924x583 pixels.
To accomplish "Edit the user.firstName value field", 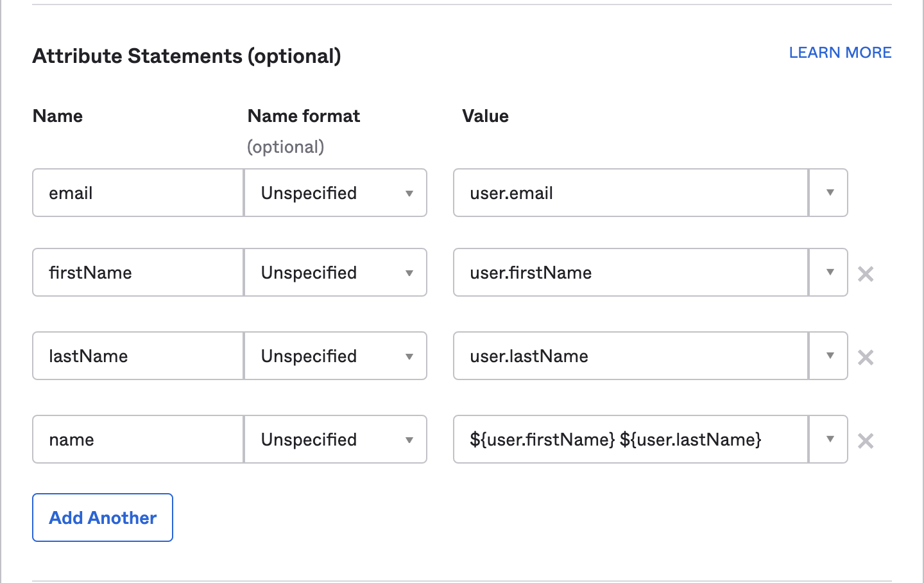I will click(630, 273).
